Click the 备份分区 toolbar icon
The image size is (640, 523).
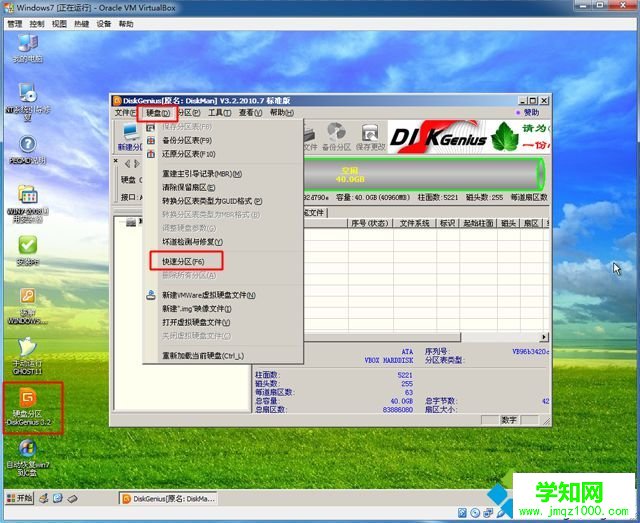(x=337, y=137)
